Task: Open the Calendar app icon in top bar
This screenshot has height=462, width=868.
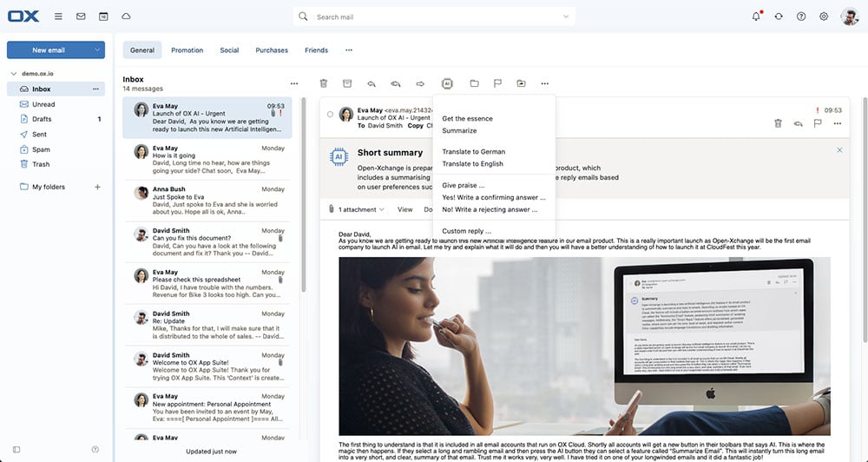Action: 103,16
